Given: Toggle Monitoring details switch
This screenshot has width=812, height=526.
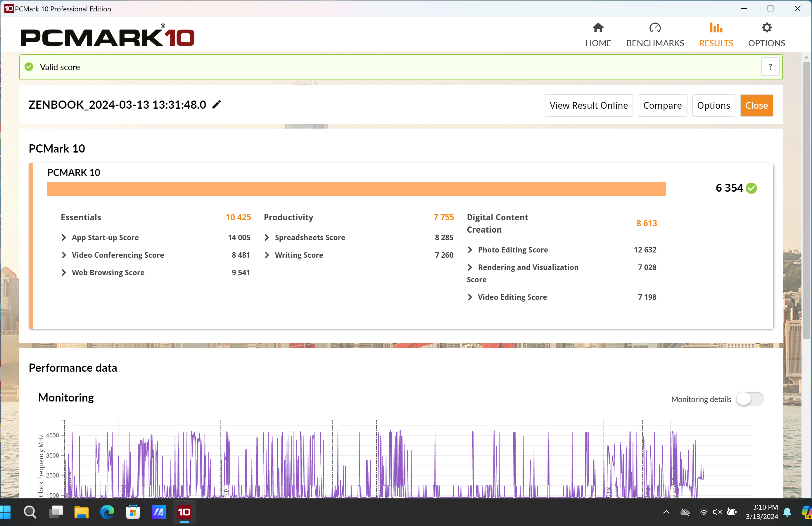Looking at the screenshot, I should click(749, 399).
